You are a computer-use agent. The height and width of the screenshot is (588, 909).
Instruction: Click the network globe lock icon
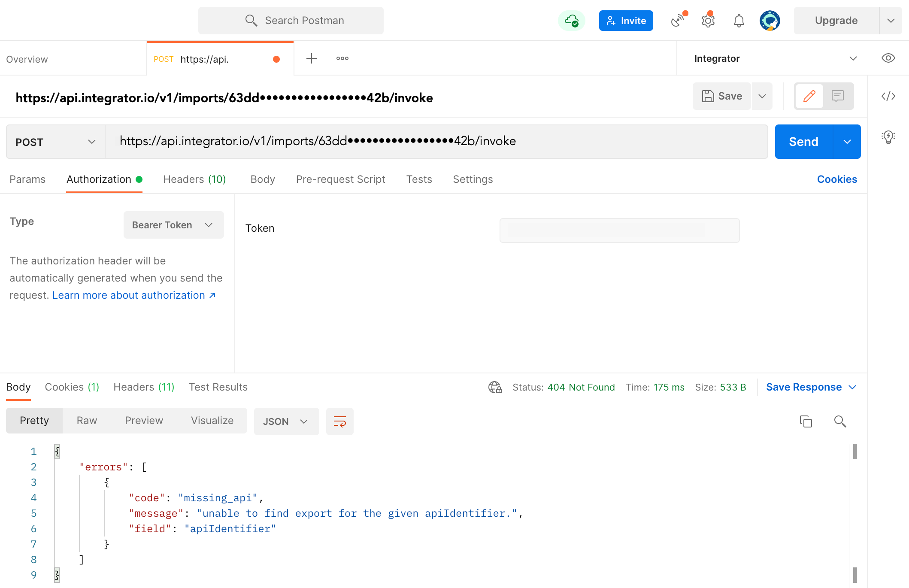pyautogui.click(x=495, y=387)
